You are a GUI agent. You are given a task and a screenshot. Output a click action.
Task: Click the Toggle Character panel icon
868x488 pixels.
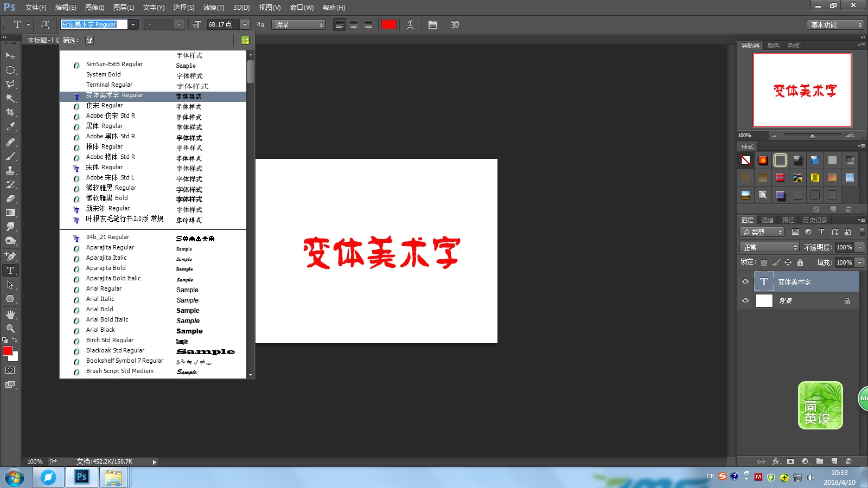point(432,24)
